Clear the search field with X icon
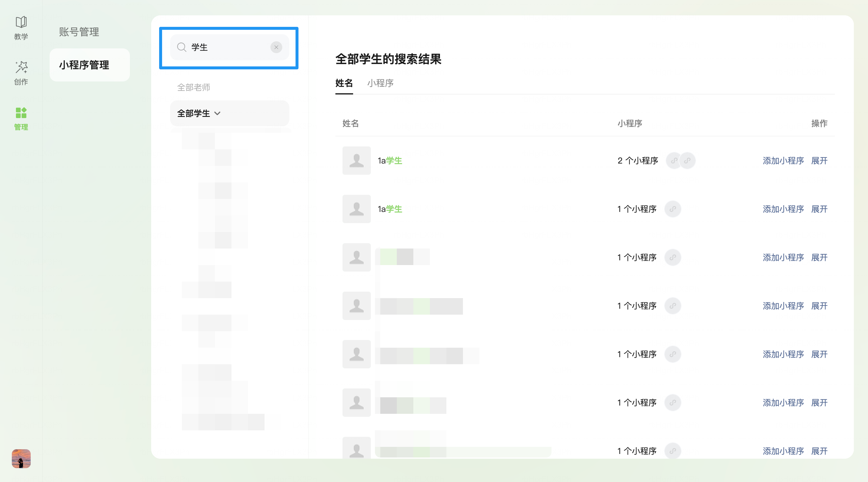 (276, 47)
